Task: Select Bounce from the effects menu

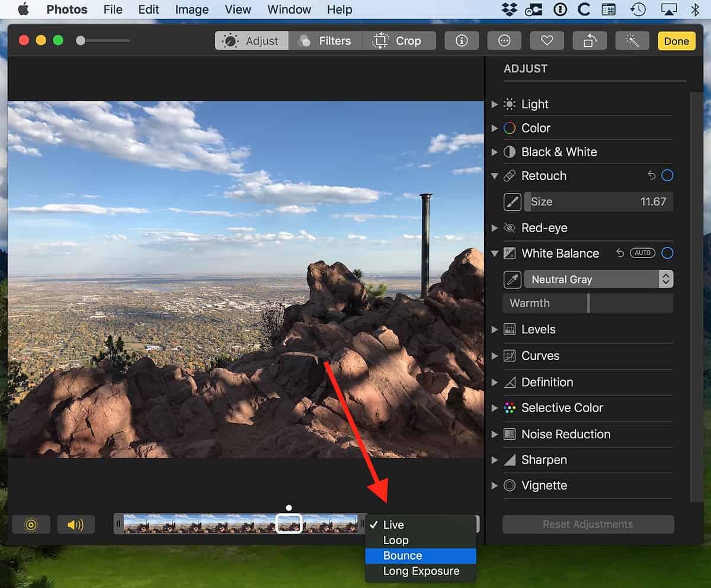Action: pyautogui.click(x=402, y=555)
